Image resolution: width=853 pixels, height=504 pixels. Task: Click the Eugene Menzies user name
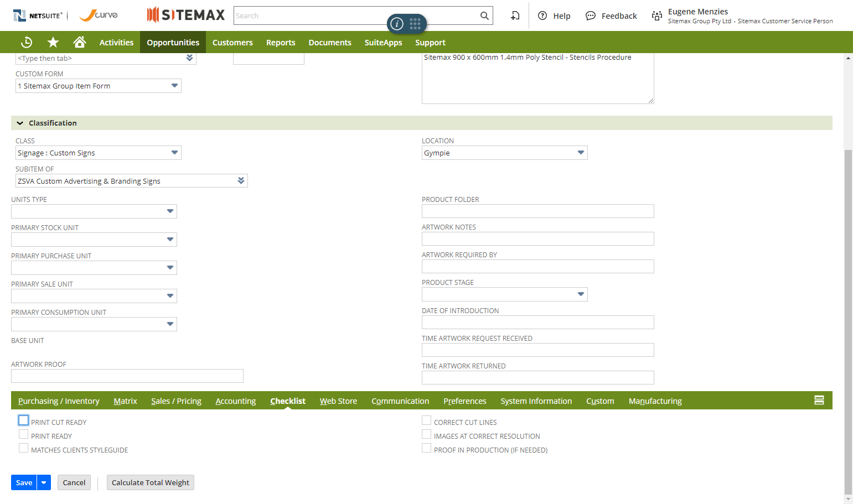tap(698, 12)
